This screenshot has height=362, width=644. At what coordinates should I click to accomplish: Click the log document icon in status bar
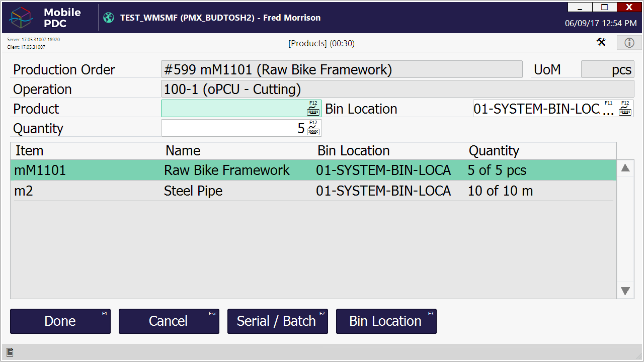pyautogui.click(x=10, y=352)
